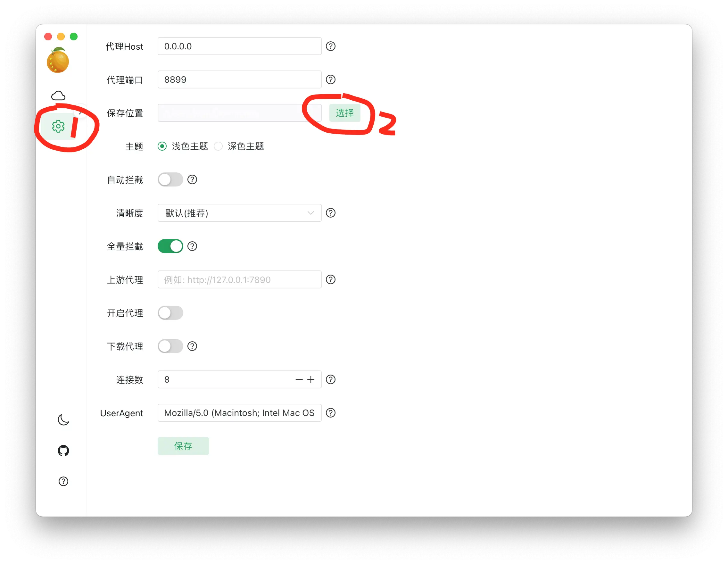Edit the UserAgent input field
728x564 pixels.
[x=239, y=413]
